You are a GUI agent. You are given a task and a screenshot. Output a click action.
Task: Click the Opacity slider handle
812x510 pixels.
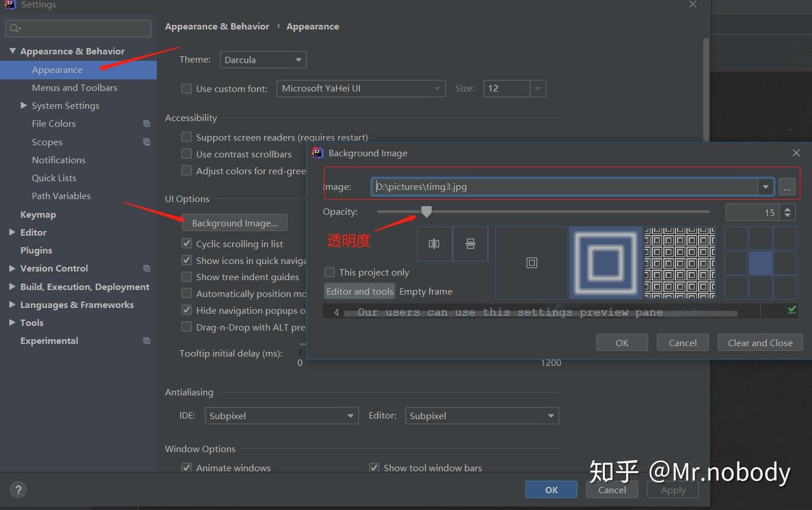[x=427, y=212]
